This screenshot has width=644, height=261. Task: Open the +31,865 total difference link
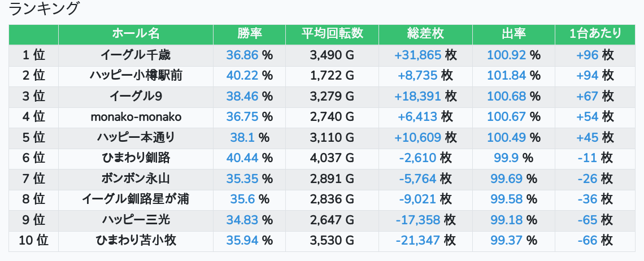click(x=417, y=55)
